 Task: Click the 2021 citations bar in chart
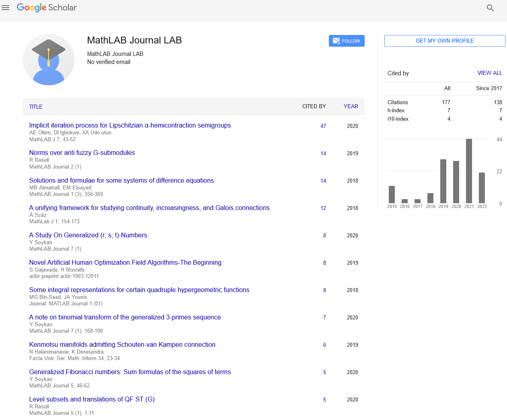point(469,171)
